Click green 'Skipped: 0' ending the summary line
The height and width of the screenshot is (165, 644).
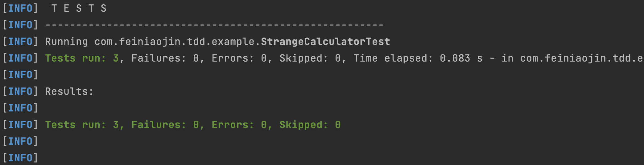coord(310,125)
